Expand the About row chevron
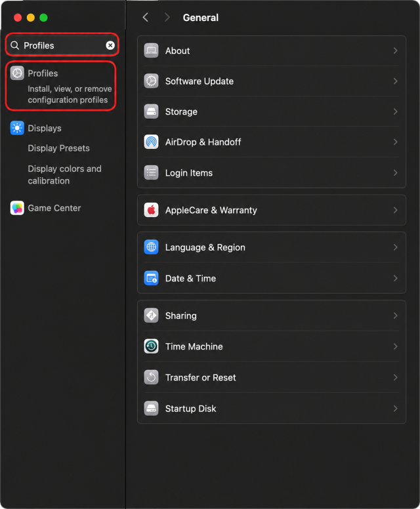Image resolution: width=420 pixels, height=509 pixels. [x=395, y=51]
